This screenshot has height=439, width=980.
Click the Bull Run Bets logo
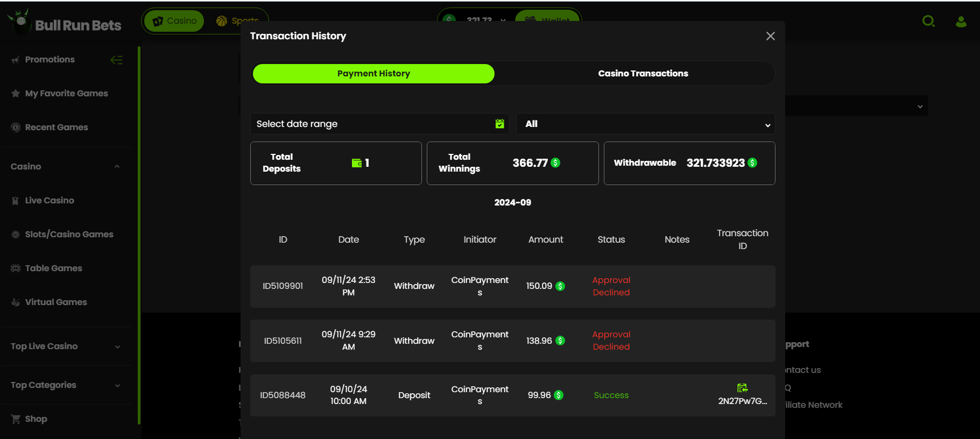coord(65,23)
